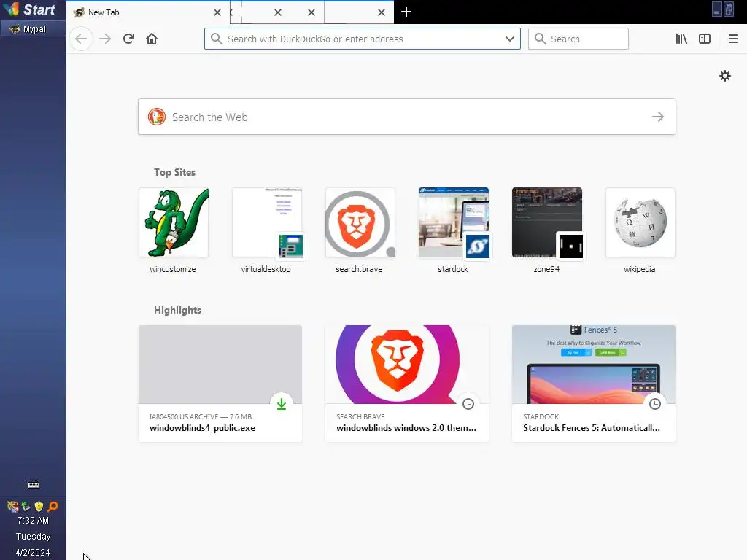Go back one page with the back arrow
The image size is (747, 560).
81,39
